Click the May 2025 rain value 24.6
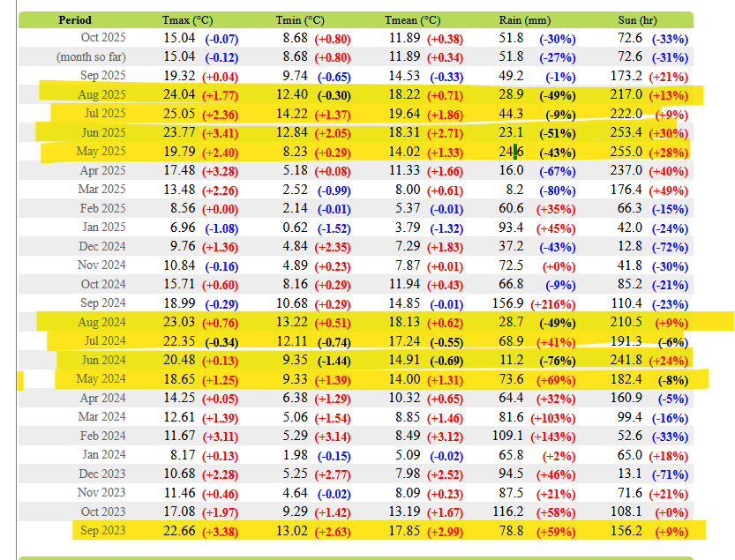 [x=509, y=152]
